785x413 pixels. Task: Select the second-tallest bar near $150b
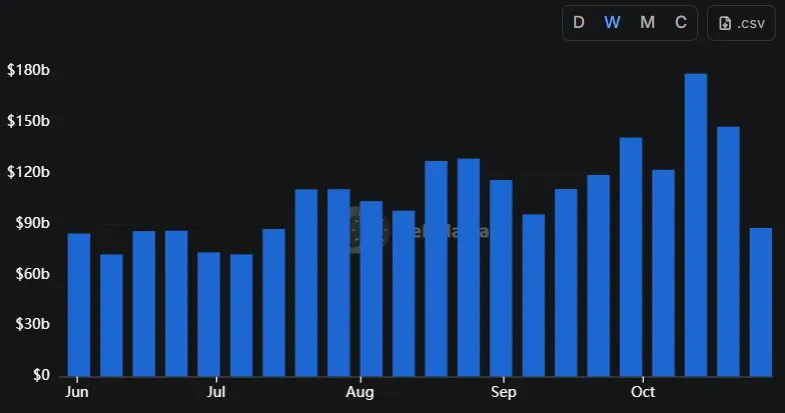pyautogui.click(x=728, y=251)
